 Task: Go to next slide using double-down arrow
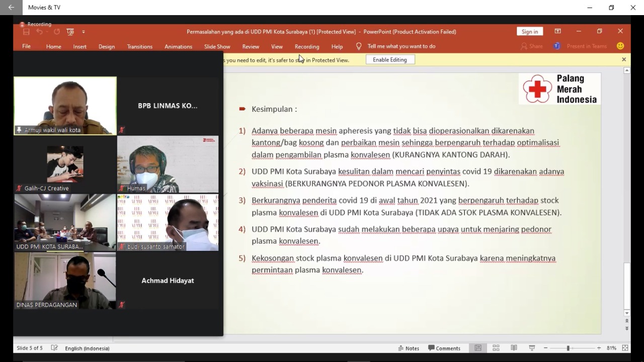627,328
